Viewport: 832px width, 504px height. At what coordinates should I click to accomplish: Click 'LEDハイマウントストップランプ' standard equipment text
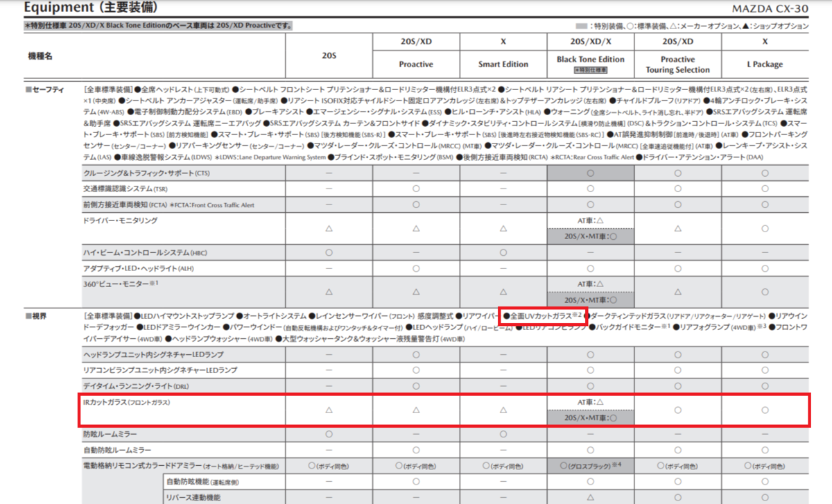click(x=184, y=316)
